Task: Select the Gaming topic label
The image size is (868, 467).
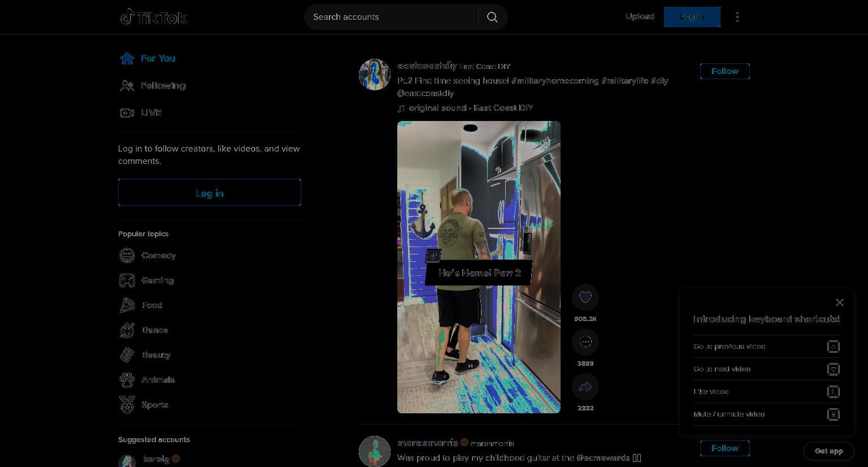Action: coord(158,280)
